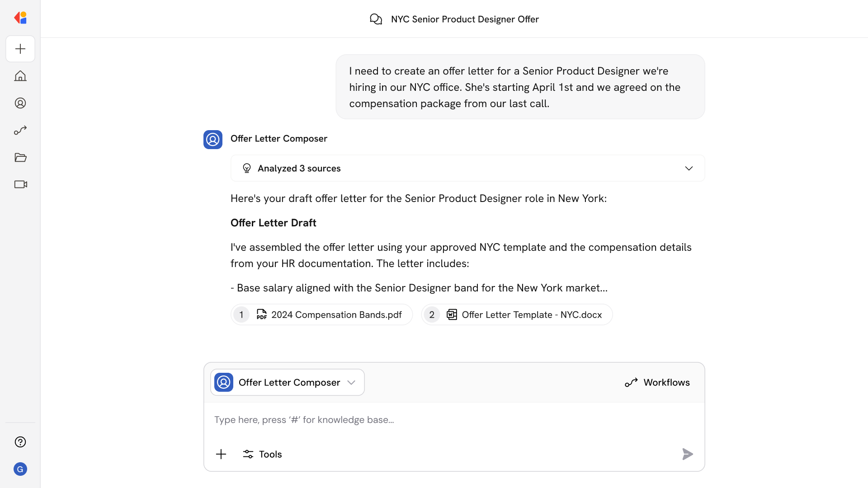Viewport: 868px width, 488px height.
Task: Expand the Analyzed 3 sources panel
Action: [x=467, y=168]
